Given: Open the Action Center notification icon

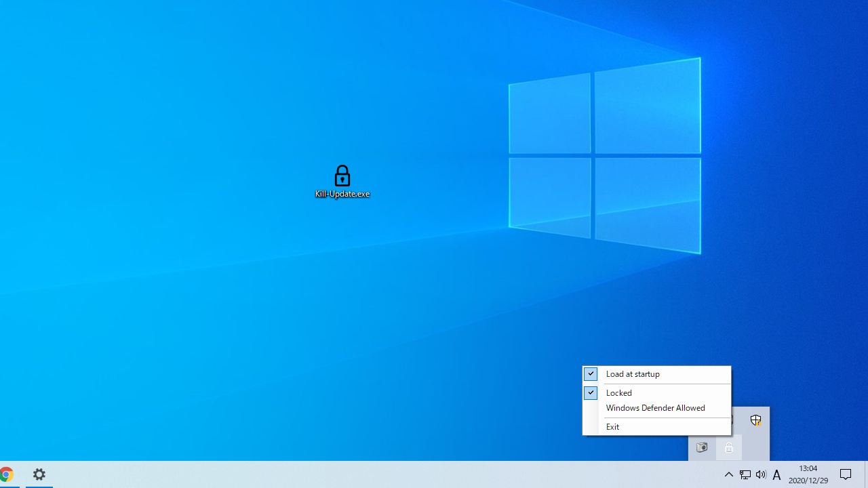Looking at the screenshot, I should click(x=846, y=474).
